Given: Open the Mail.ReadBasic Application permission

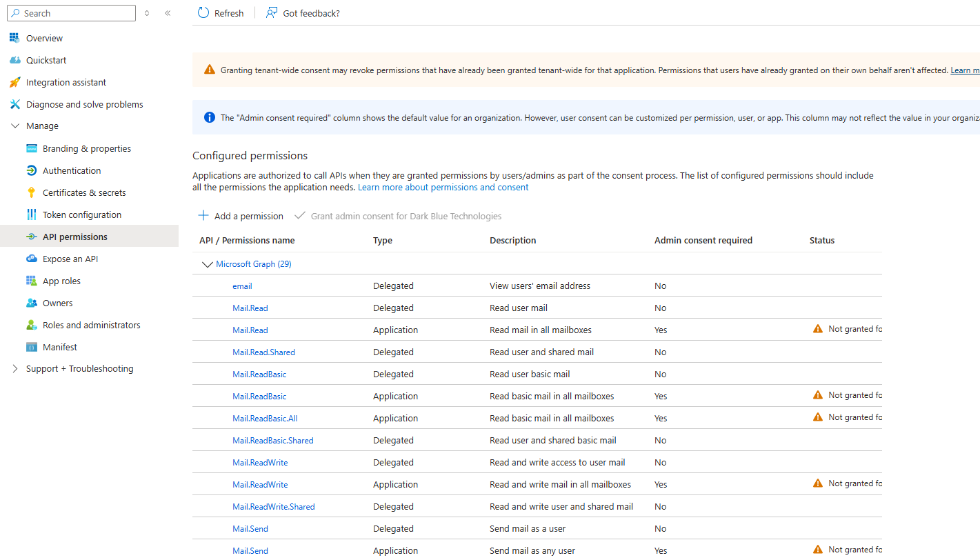Looking at the screenshot, I should [x=259, y=396].
